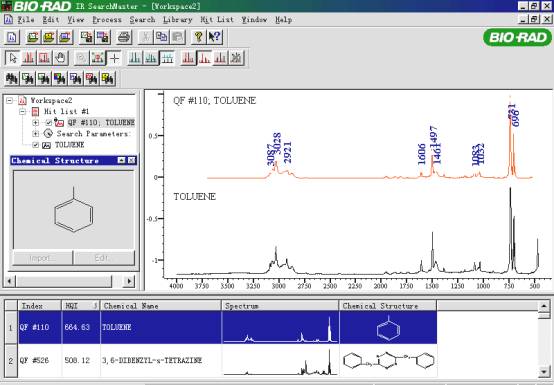Open the Library menu
Viewport: 554px width, 385px height.
click(x=177, y=20)
